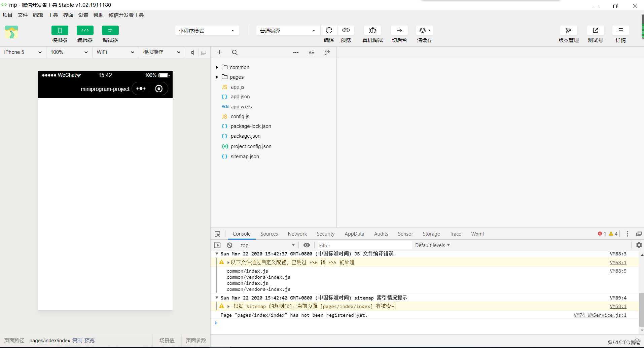644x348 pixels.
Task: Click the console Filter input field
Action: click(x=364, y=245)
